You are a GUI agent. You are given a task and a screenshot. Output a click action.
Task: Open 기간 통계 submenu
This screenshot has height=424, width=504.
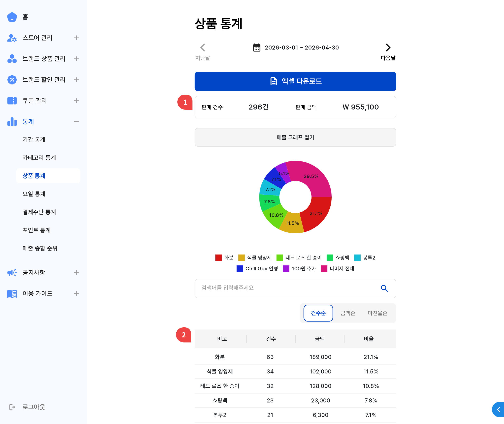[x=34, y=139]
